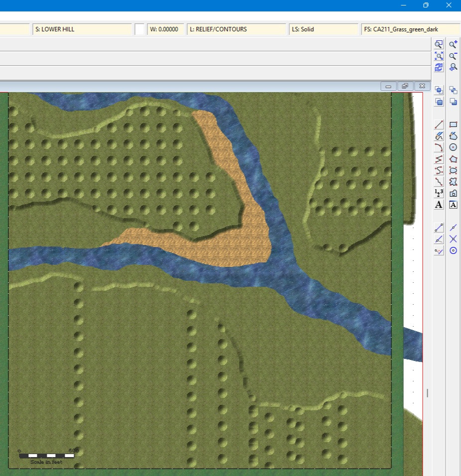Click the Number label 1,2,3 tool
461x476 pixels.
coord(439,193)
